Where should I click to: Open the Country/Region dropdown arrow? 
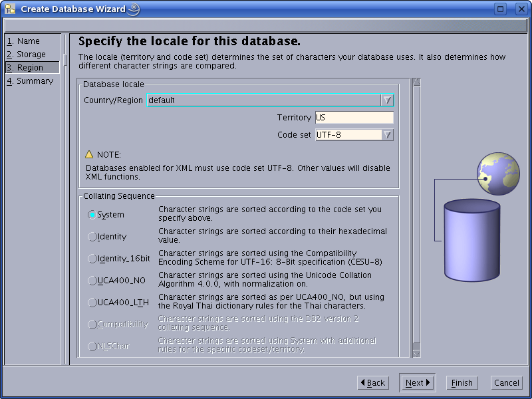pyautogui.click(x=387, y=100)
